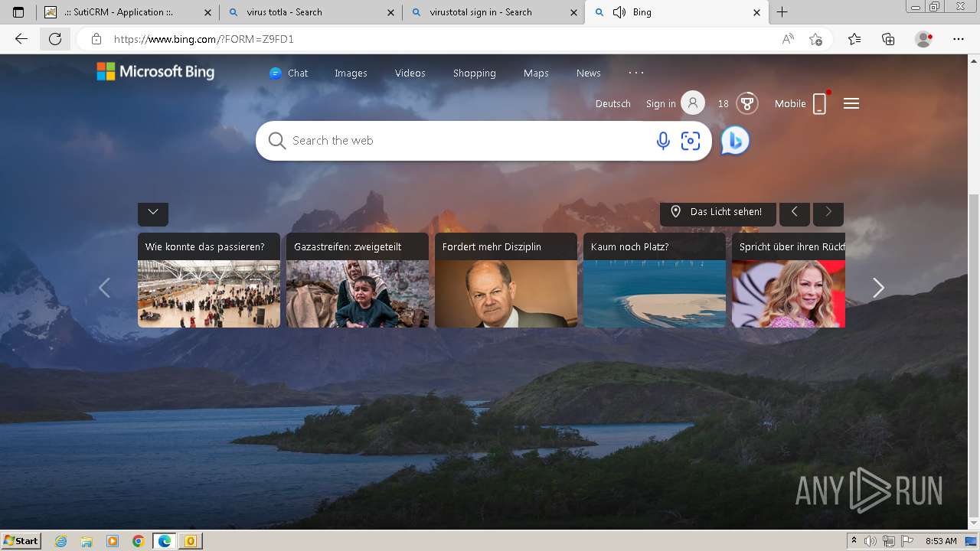Open the Favorites list icon
The width and height of the screenshot is (980, 551).
coord(854,39)
